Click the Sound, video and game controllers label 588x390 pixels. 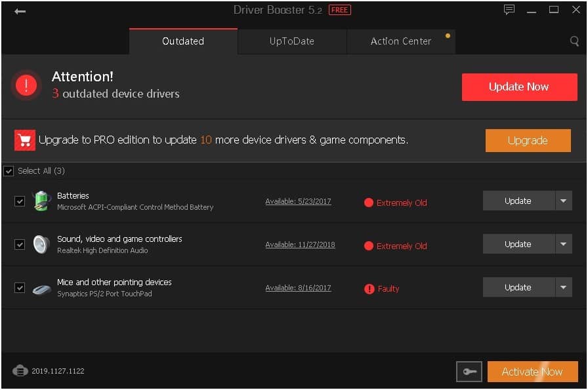tap(119, 239)
